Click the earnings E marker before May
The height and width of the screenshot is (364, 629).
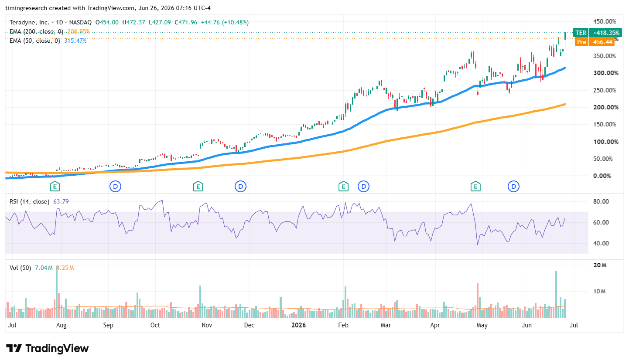475,187
